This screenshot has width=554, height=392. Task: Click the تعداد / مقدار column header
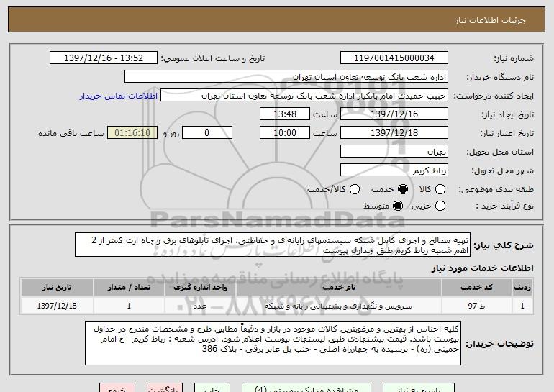click(129, 288)
